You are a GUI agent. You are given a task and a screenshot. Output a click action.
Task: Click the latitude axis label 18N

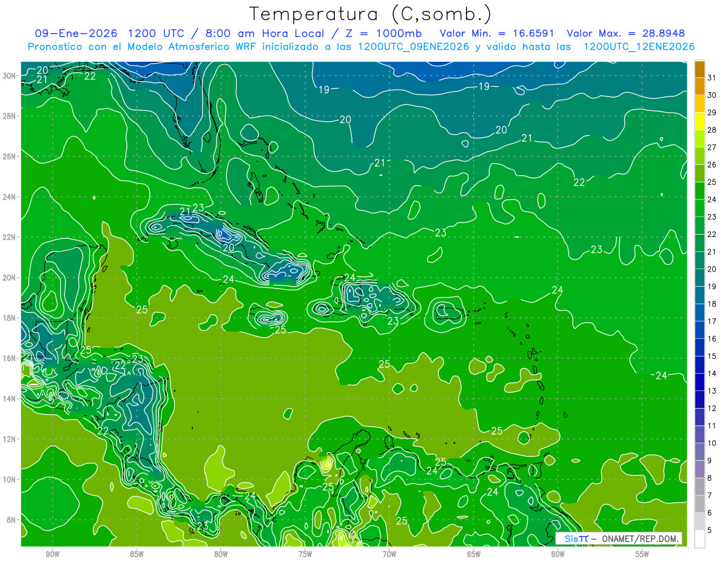[9, 318]
